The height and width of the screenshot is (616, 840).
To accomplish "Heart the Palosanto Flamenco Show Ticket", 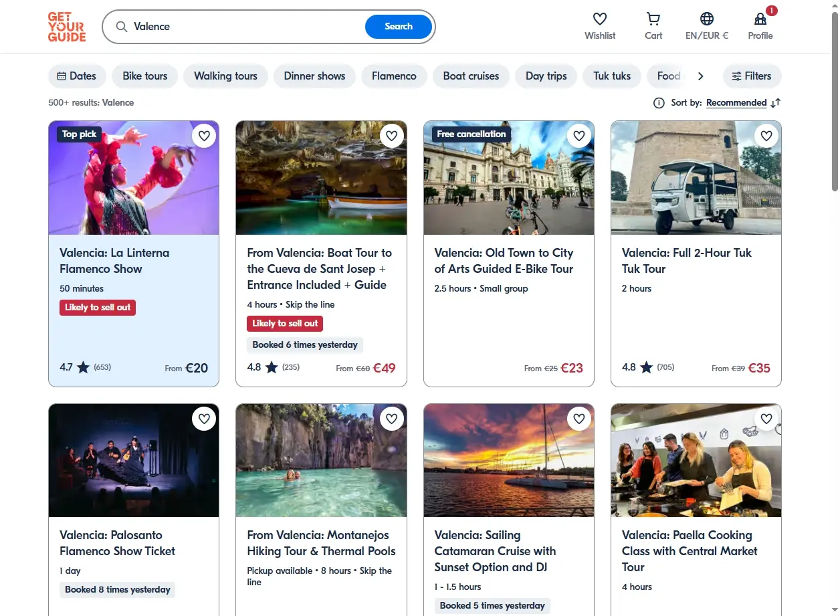I will (x=204, y=419).
